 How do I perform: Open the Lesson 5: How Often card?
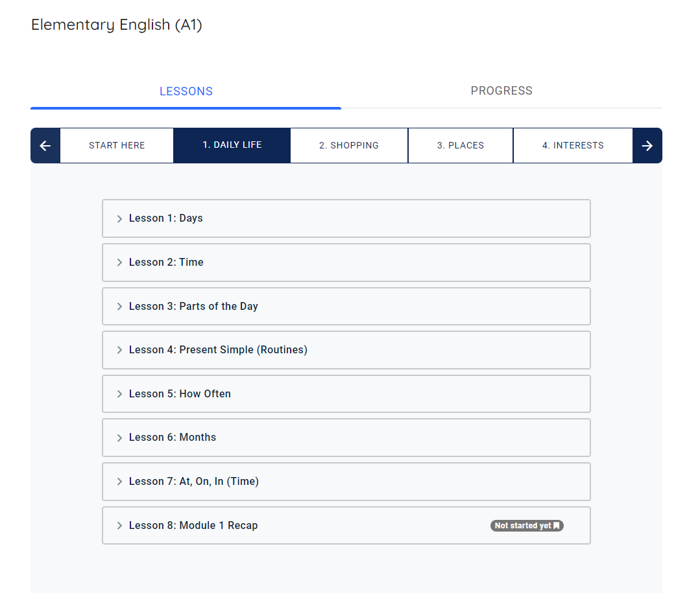[346, 393]
